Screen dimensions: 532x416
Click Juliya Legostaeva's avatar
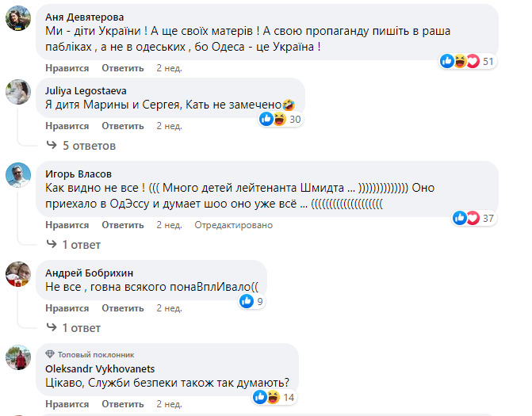pyautogui.click(x=18, y=93)
